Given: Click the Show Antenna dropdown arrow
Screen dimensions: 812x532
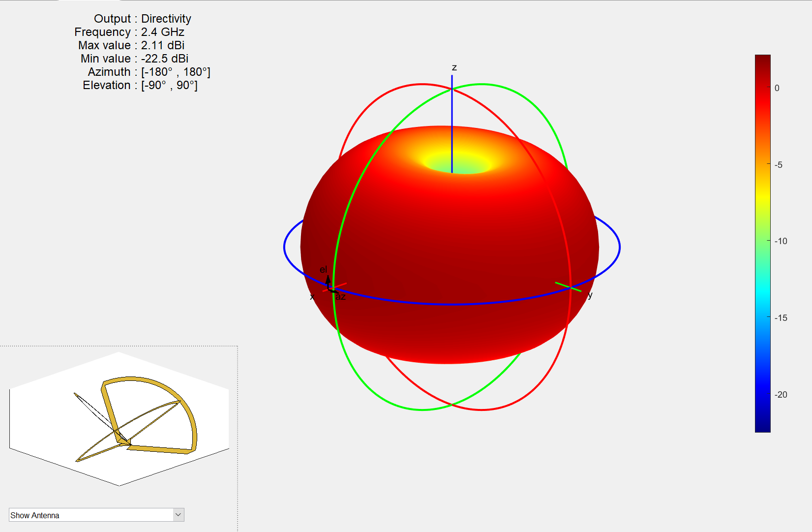Looking at the screenshot, I should pyautogui.click(x=179, y=515).
